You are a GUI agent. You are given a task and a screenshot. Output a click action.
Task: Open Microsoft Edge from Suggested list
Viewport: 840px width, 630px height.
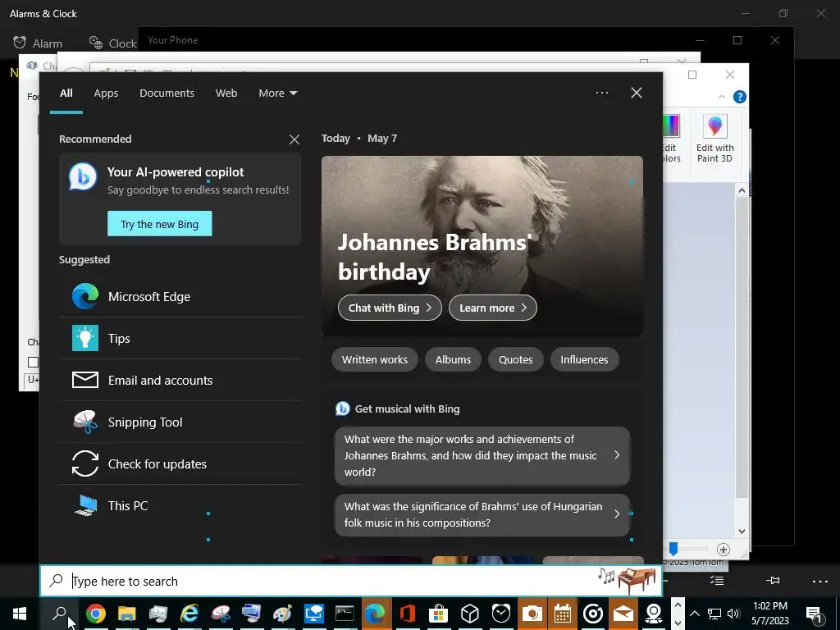[180, 297]
